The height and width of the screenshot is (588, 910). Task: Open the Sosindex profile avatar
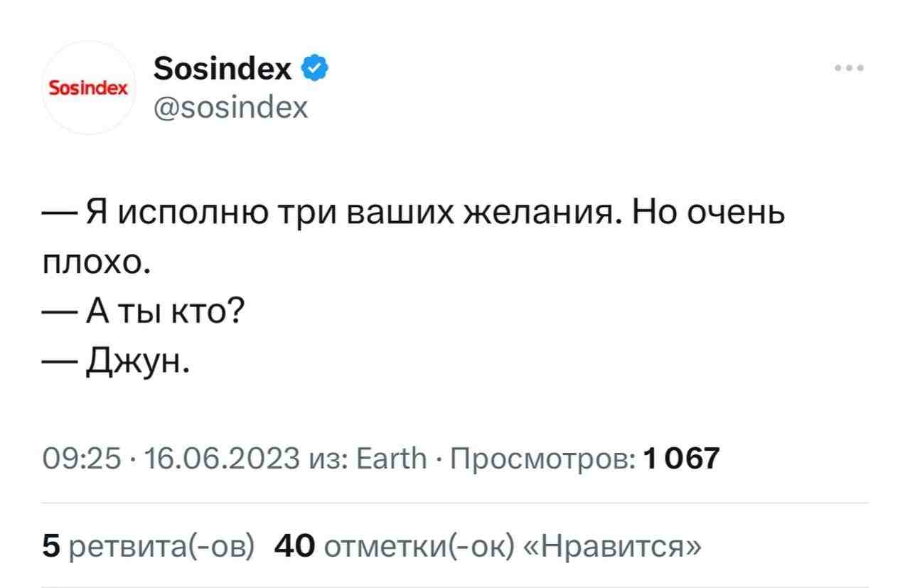(87, 88)
